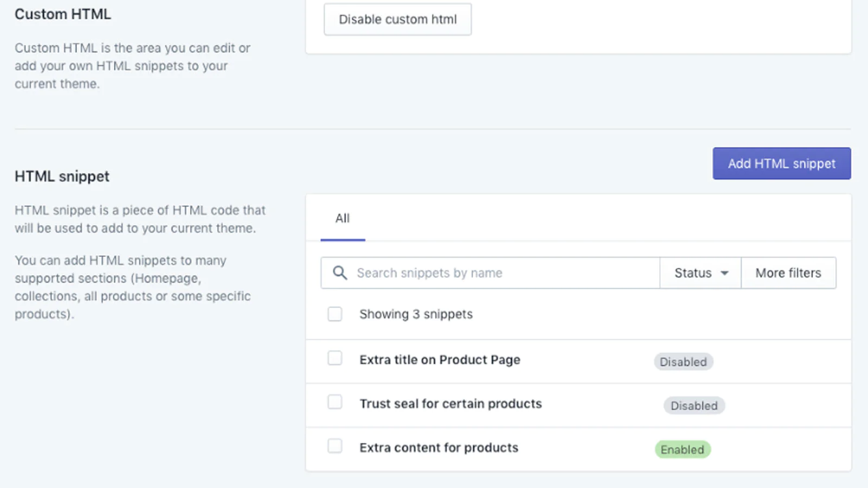Check the Extra title on Product Page checkbox
Screen dimensions: 868x488
(335, 358)
